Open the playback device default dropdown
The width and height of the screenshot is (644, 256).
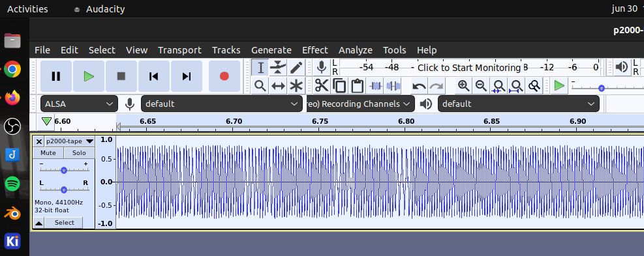click(x=518, y=104)
